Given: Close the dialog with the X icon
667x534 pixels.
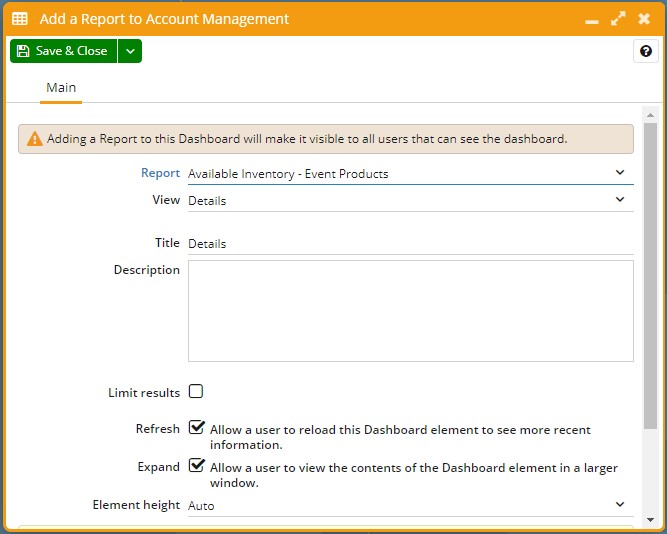Looking at the screenshot, I should pos(644,19).
